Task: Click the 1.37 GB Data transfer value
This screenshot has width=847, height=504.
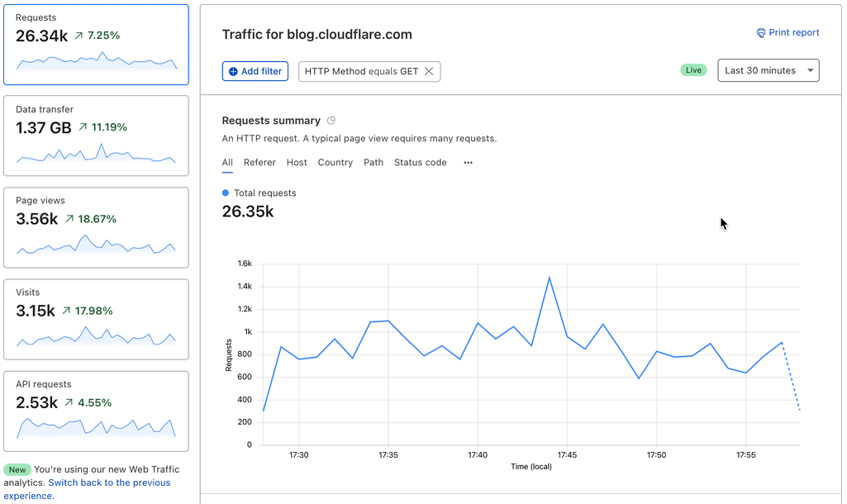Action: click(43, 128)
